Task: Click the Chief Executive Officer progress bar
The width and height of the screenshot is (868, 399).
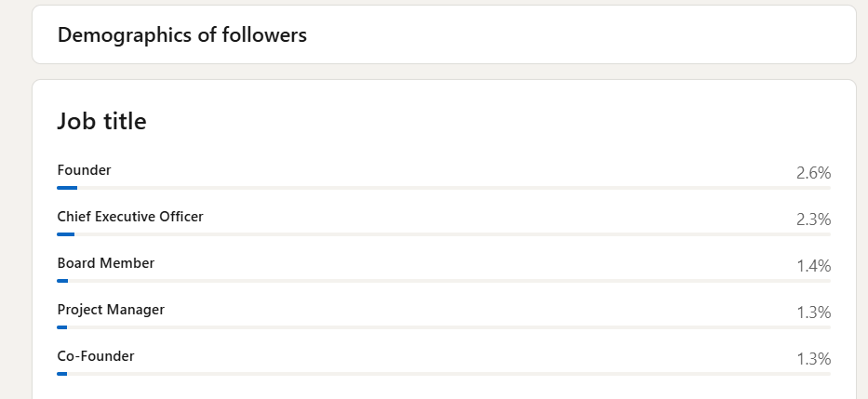Action: (443, 234)
